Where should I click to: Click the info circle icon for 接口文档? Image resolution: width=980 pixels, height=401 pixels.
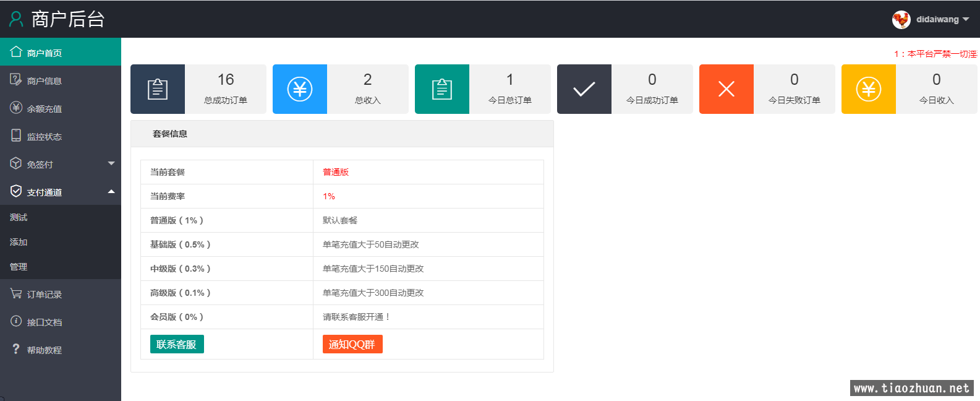tap(16, 321)
